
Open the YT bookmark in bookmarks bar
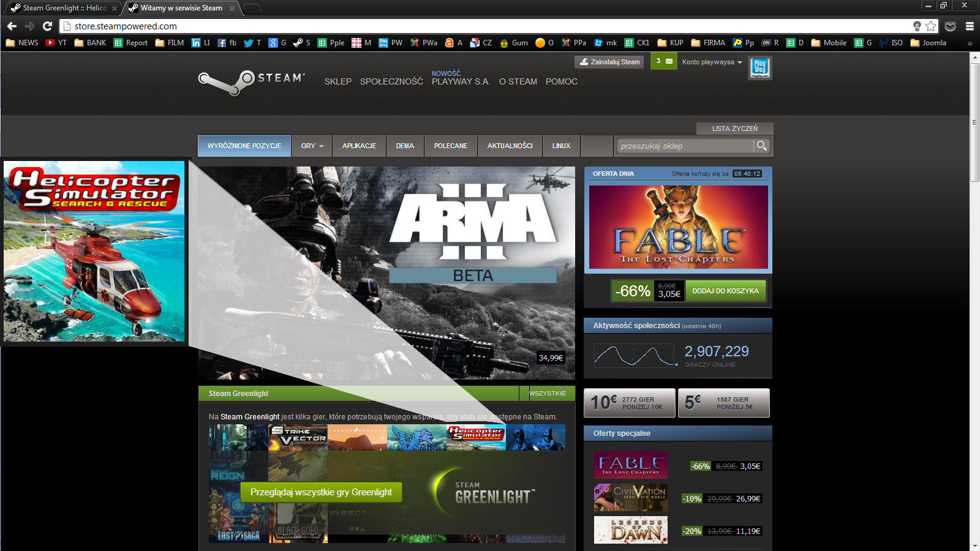click(56, 43)
